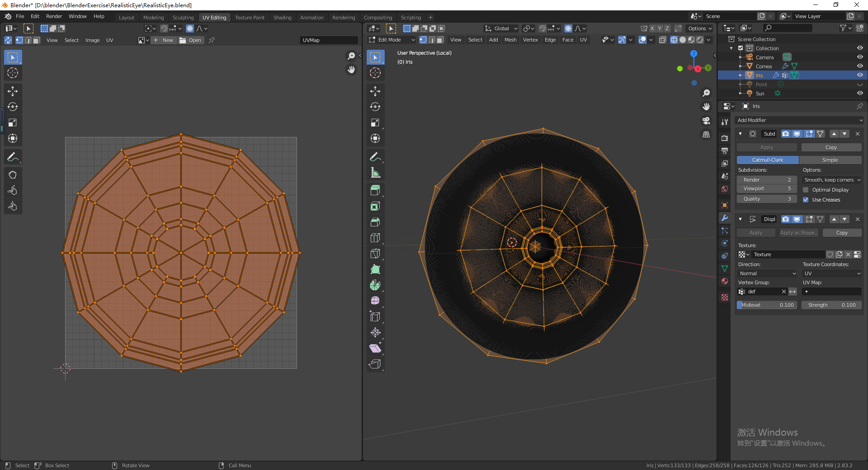Select the Measure tool in viewport
The image size is (868, 470).
[375, 173]
